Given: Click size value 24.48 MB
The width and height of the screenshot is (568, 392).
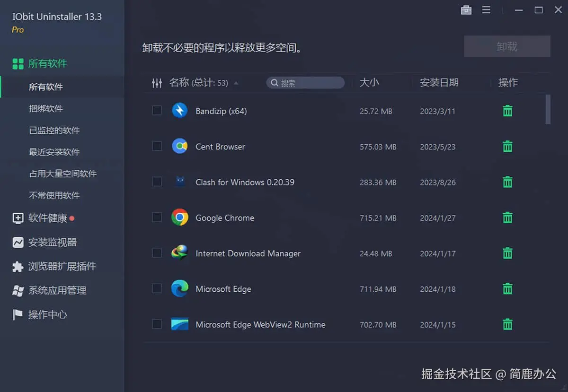Looking at the screenshot, I should tap(376, 254).
